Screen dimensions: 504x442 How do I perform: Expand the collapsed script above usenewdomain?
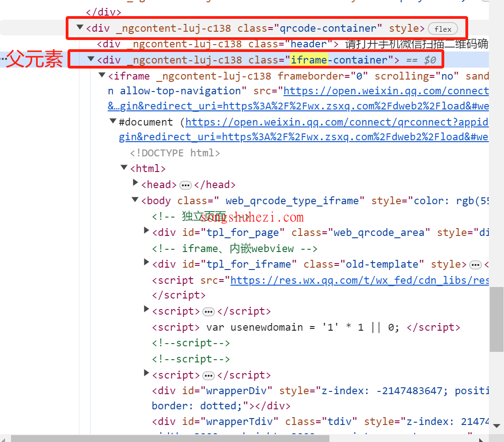pyautogui.click(x=146, y=309)
